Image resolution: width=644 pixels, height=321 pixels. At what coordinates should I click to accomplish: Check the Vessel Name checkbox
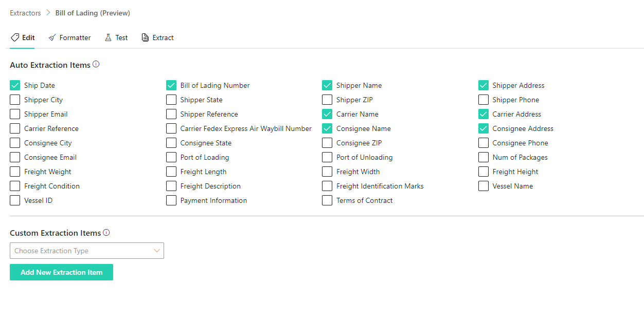484,186
